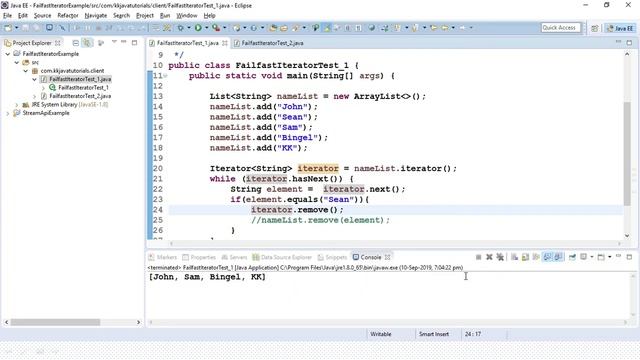Open the File menu
640x360 pixels.
[7, 16]
